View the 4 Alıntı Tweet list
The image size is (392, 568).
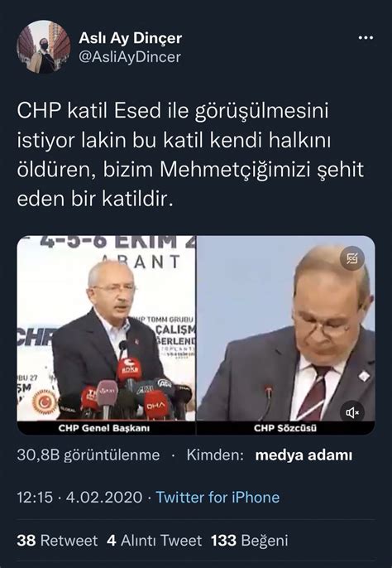click(154, 541)
